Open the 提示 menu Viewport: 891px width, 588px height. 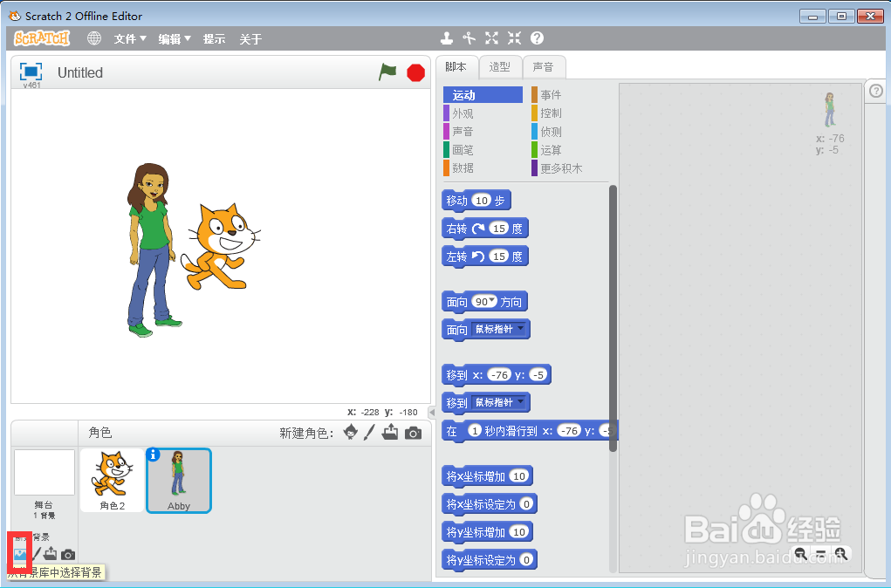[214, 38]
